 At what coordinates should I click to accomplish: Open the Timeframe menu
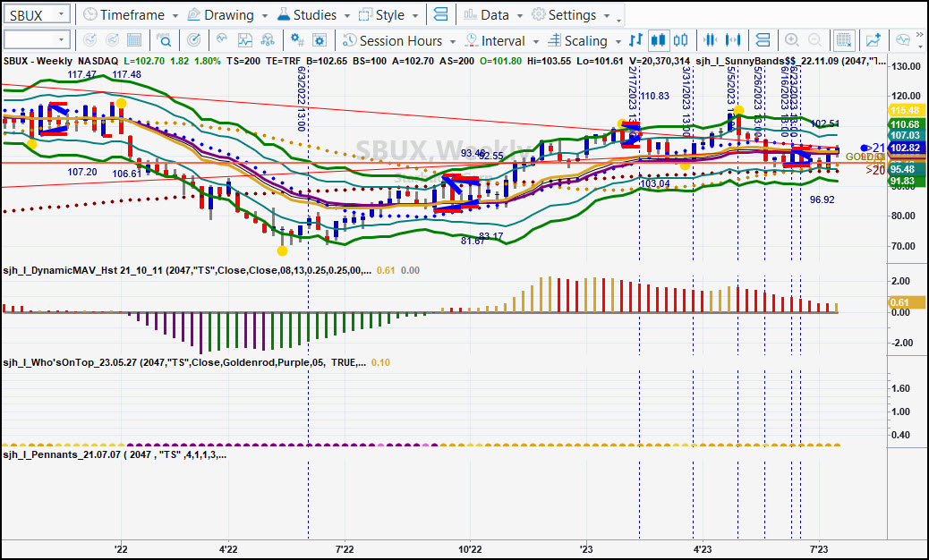click(124, 15)
